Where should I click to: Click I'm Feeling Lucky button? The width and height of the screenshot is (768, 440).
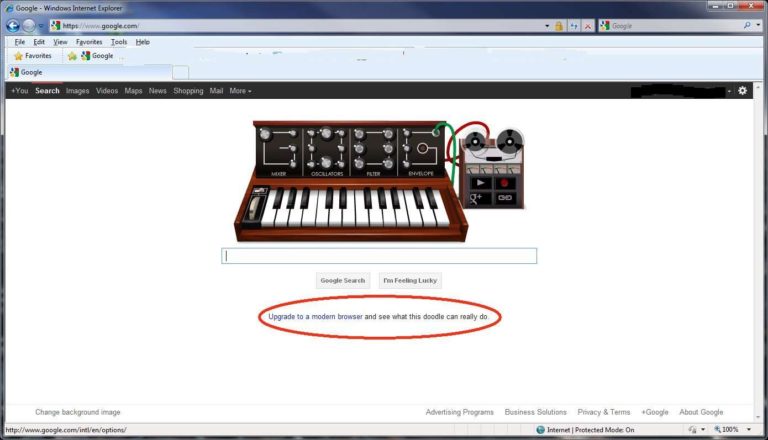click(410, 281)
